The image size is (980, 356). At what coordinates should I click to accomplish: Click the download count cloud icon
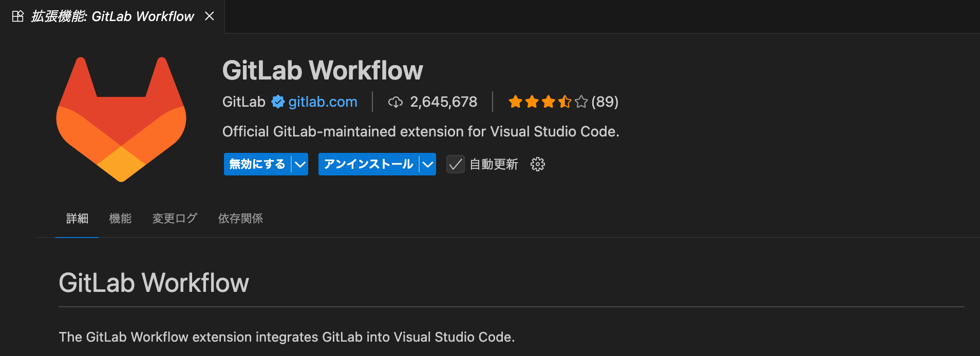tap(395, 102)
